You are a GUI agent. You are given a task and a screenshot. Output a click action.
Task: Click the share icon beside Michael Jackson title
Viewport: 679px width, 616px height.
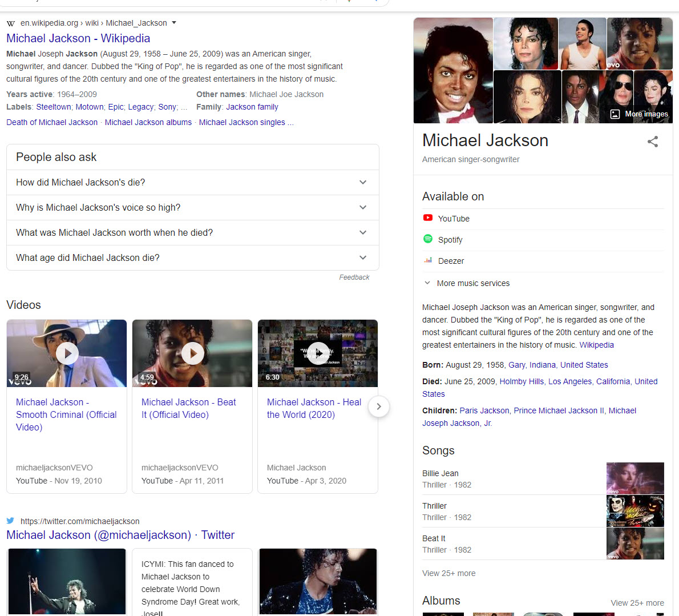click(653, 142)
